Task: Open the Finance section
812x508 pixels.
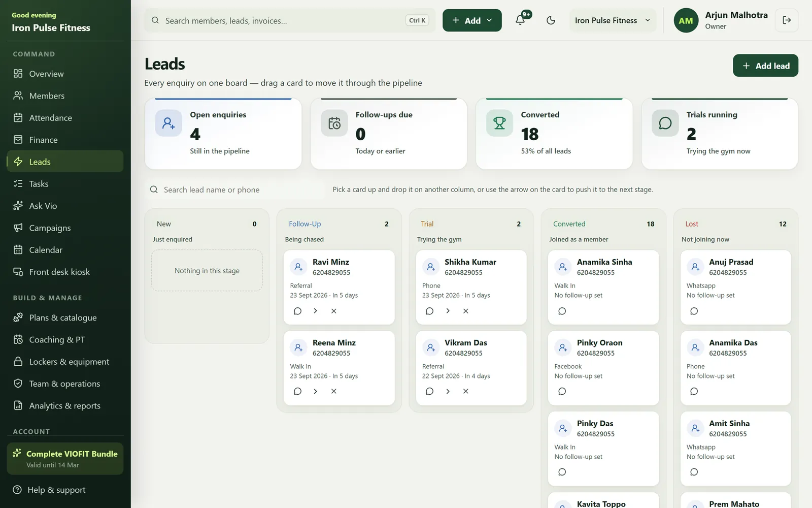Action: [65, 140]
